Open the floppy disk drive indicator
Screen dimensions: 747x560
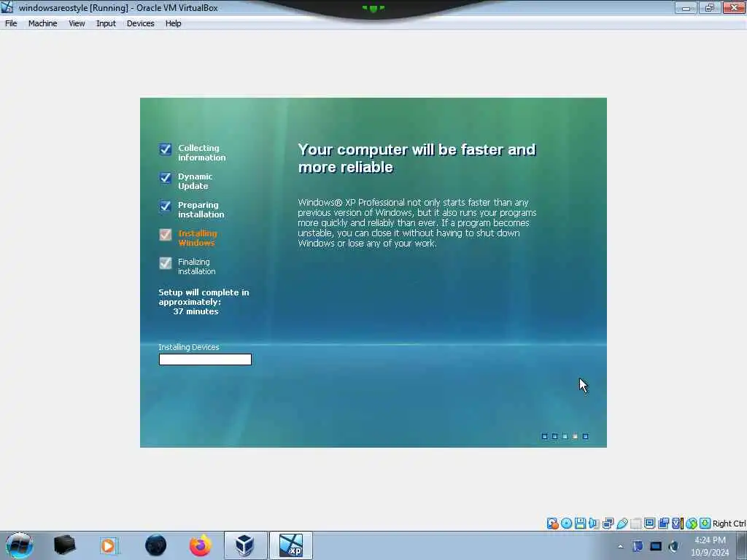(x=580, y=524)
